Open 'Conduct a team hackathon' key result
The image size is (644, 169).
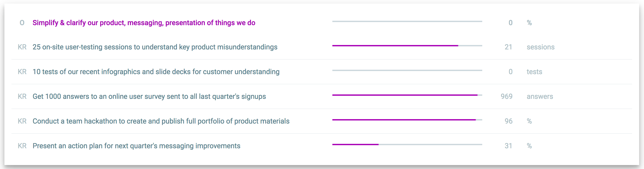(161, 121)
